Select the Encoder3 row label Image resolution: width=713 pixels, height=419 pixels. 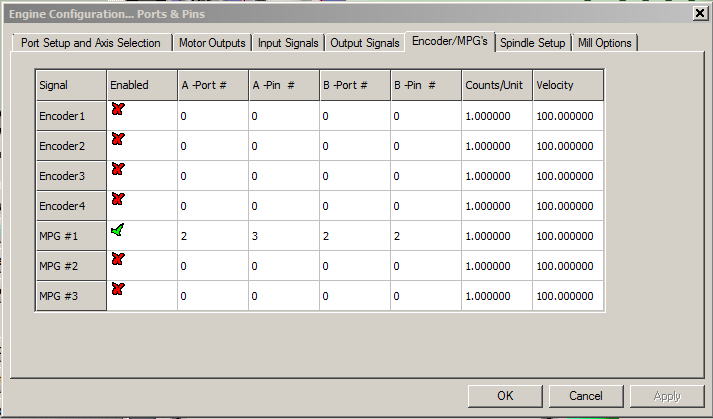click(x=71, y=176)
